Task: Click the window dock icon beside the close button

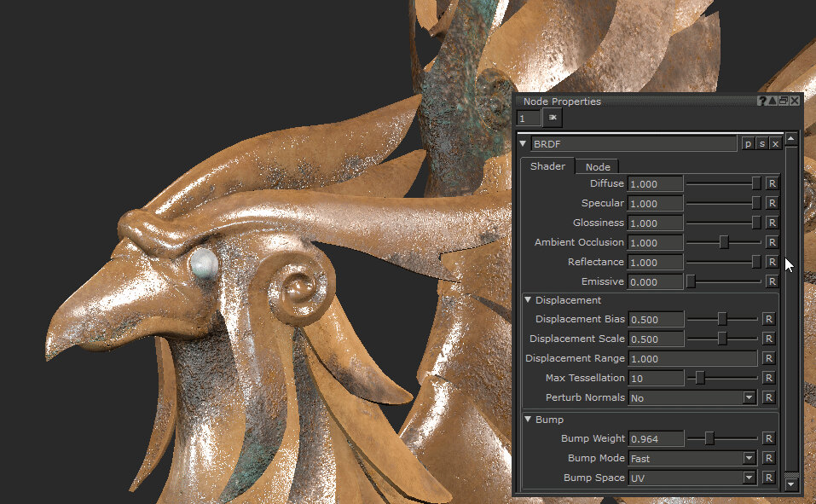Action: click(x=784, y=101)
